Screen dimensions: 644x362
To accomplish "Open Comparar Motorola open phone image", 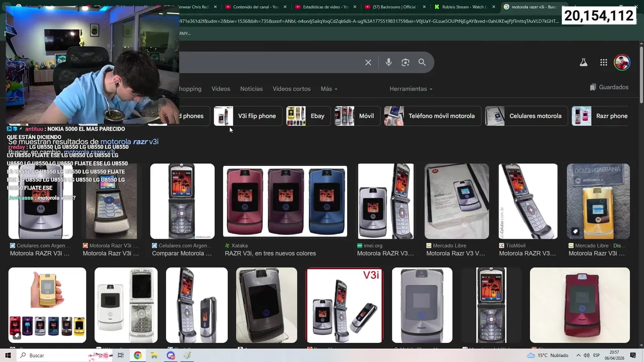I will point(182,201).
